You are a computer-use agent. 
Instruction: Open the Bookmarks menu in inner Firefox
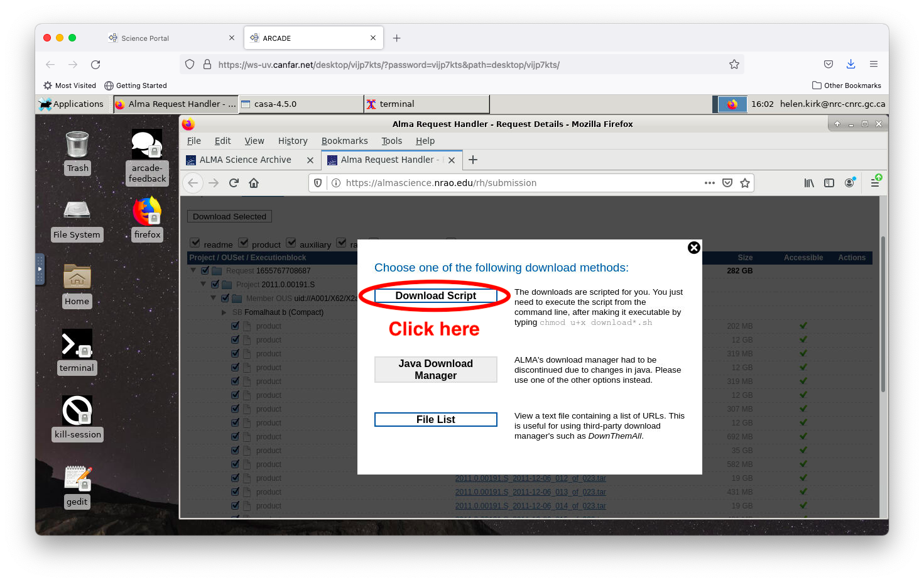click(344, 141)
